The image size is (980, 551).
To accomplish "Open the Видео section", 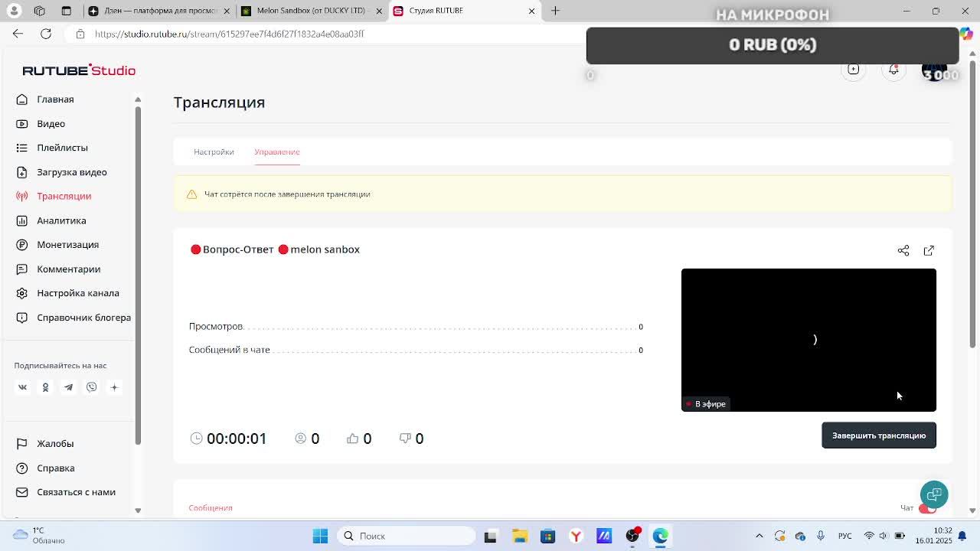I will tap(51, 123).
